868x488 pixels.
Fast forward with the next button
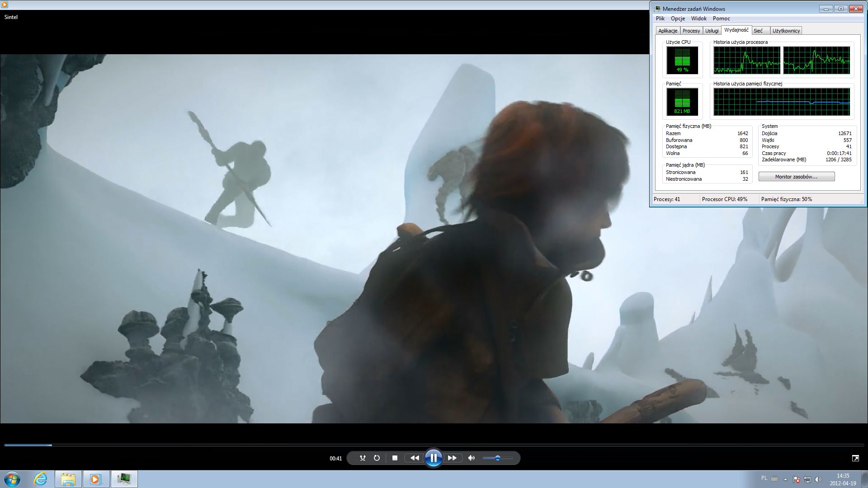(452, 458)
